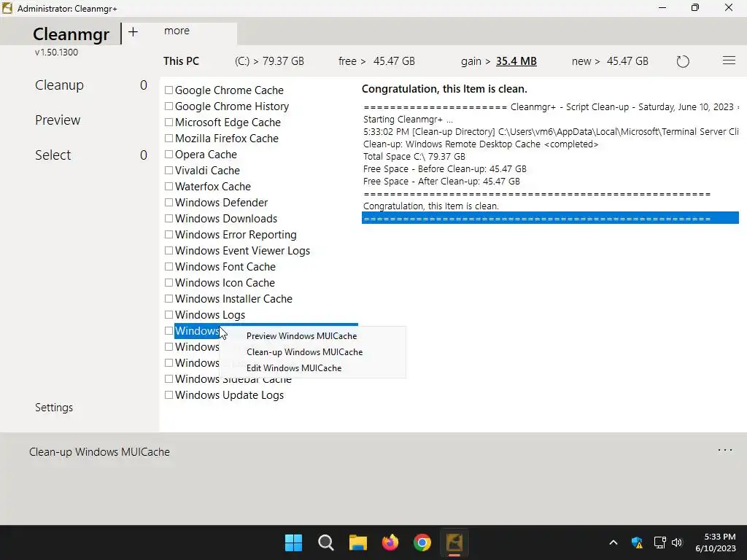Click 'Starting Cleanmgr+ ...' log line
The width and height of the screenshot is (747, 560).
point(408,120)
